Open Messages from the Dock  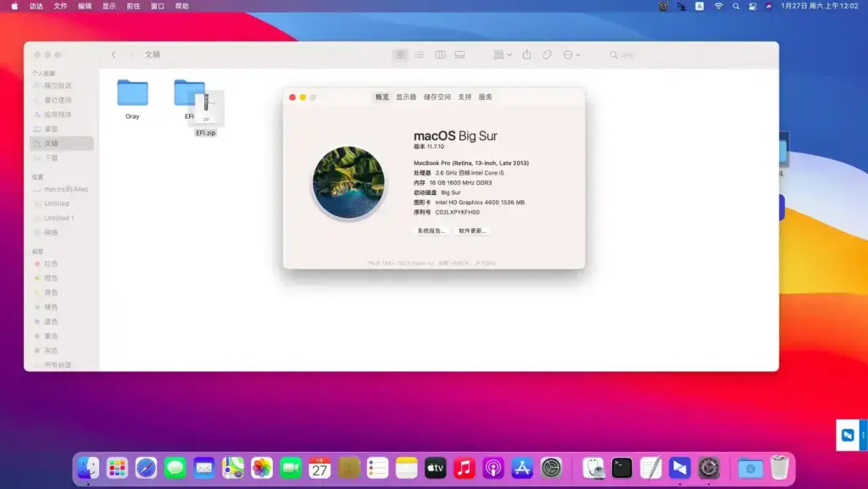point(175,468)
